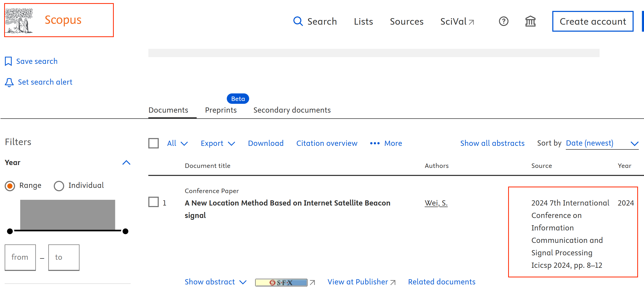The image size is (644, 294).
Task: Collapse the Year filter section chevron
Action: pos(126,163)
